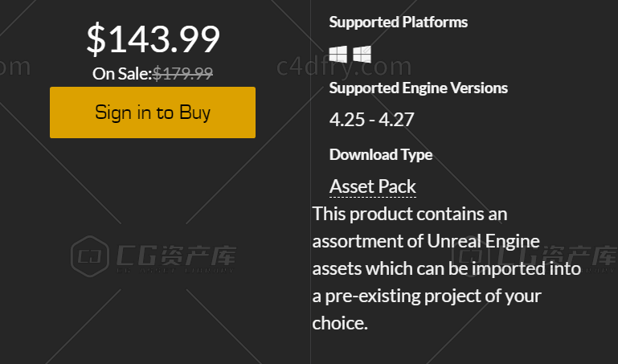This screenshot has width=618, height=364.
Task: Click the first Windows platform icon
Action: tap(338, 55)
